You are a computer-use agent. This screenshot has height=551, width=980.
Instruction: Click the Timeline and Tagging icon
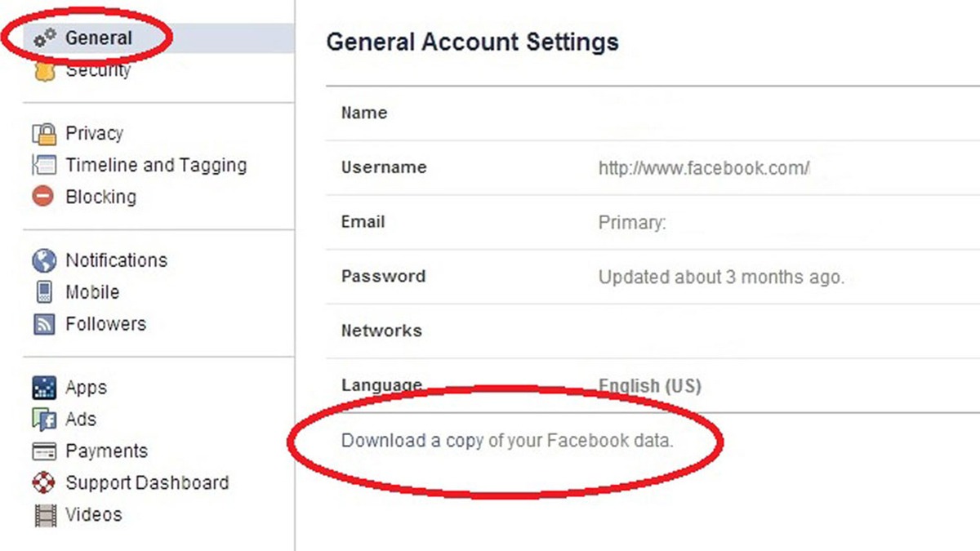click(x=44, y=165)
